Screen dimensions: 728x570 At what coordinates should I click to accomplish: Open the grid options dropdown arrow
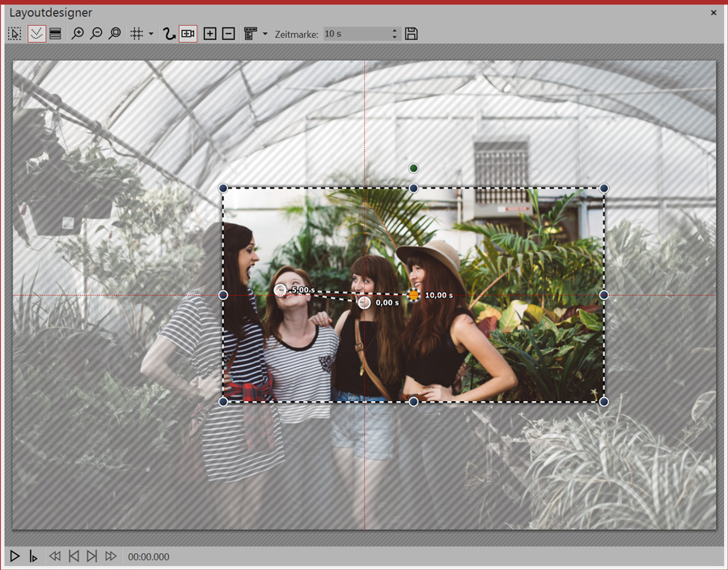[x=151, y=34]
